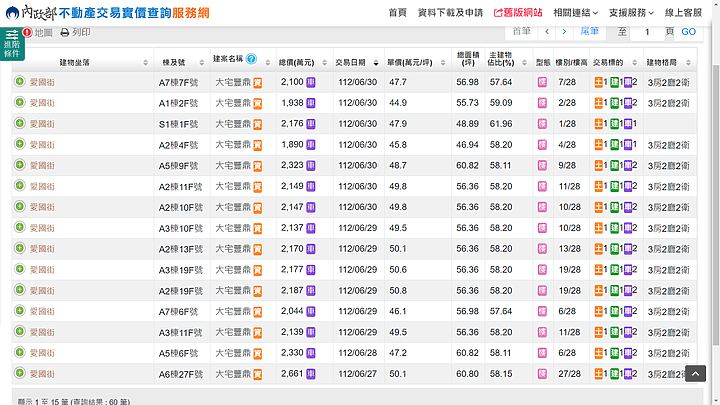Click purple parking icon beside 1,938
Screen dimensions: 720x405
coord(311,103)
